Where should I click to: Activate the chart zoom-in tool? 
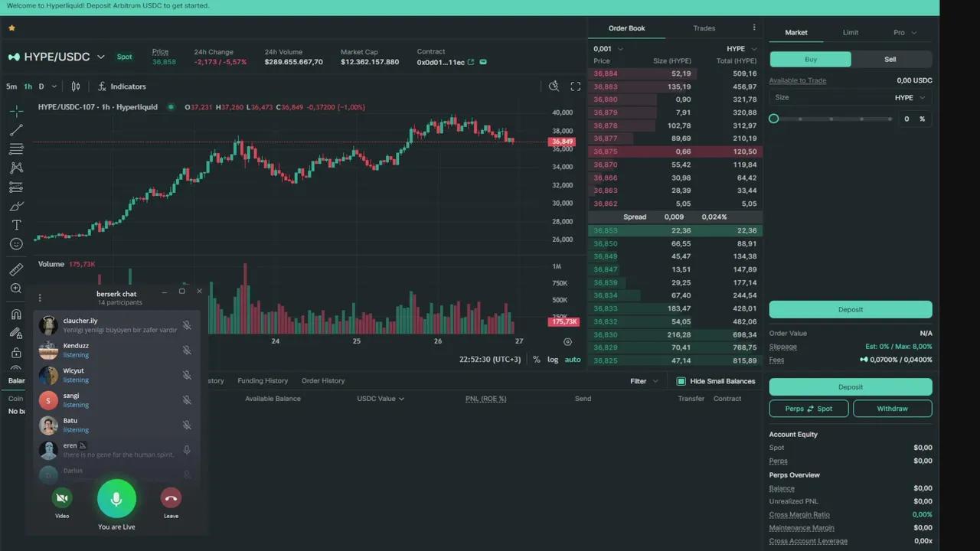click(x=16, y=289)
